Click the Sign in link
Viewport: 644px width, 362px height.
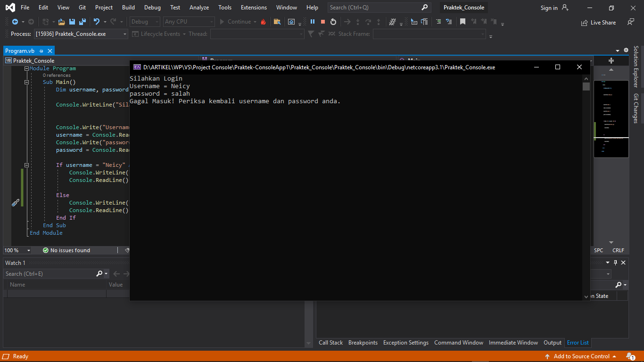549,8
